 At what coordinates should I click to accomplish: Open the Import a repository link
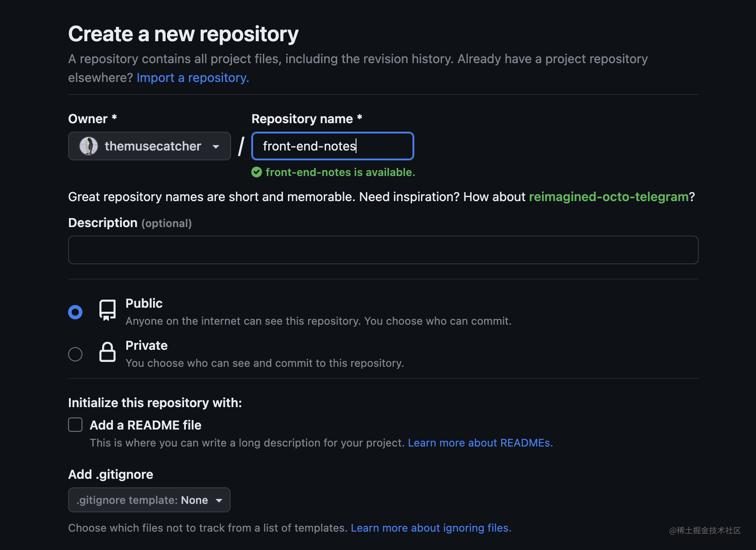click(x=193, y=77)
